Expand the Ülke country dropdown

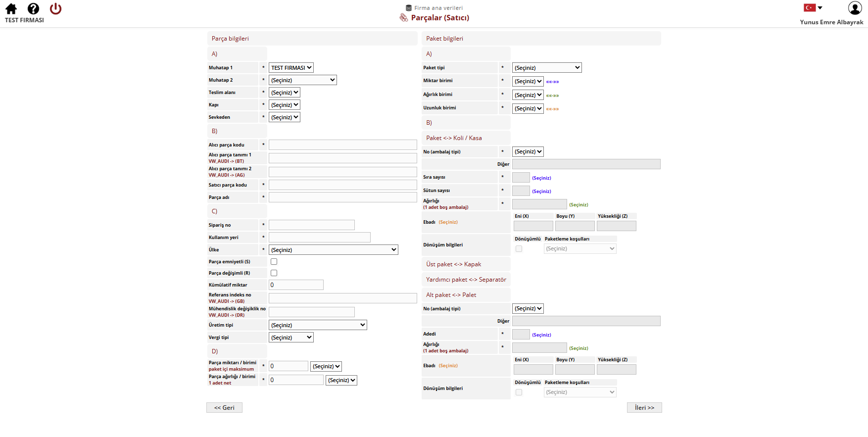334,250
